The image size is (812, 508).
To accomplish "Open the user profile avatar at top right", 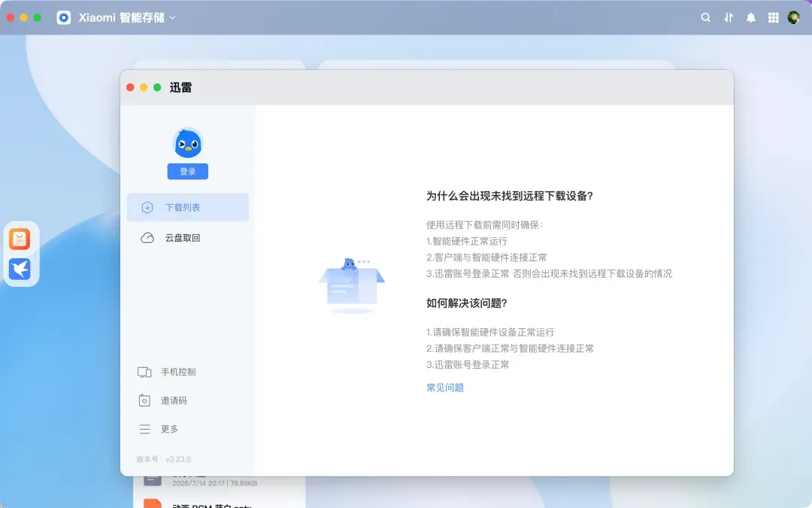I will (793, 17).
